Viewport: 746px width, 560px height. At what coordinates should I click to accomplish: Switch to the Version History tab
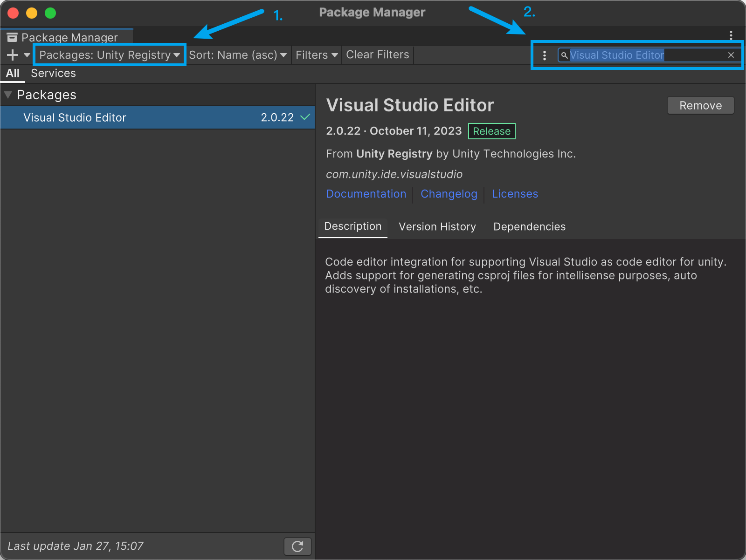tap(437, 227)
